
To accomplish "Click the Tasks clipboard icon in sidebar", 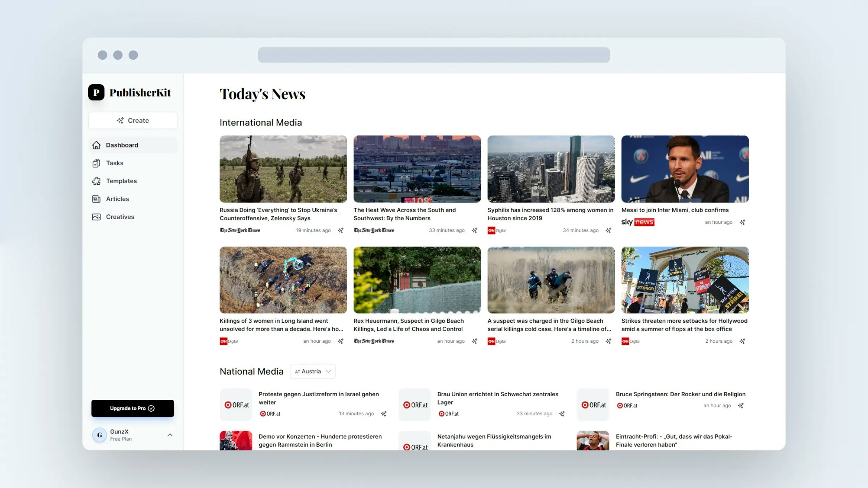I will coord(96,163).
